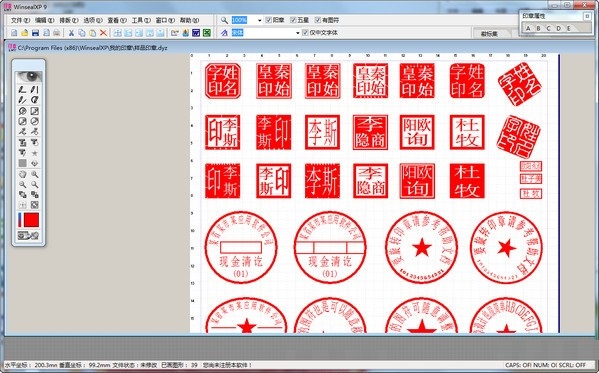The image size is (599, 373).
Task: Click the flame-shaped toolbar icon
Action: 186,33
